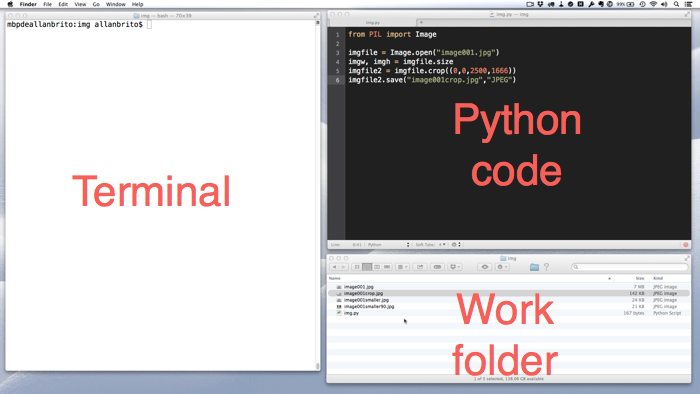The height and width of the screenshot is (394, 700).
Task: Click the blue folder toolbar icon
Action: click(534, 267)
